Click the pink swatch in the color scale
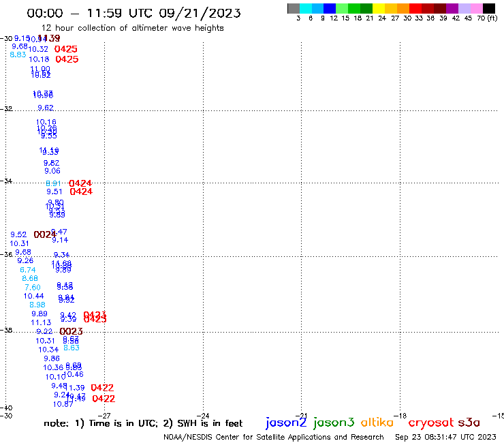The width and height of the screenshot is (504, 443). (x=477, y=8)
